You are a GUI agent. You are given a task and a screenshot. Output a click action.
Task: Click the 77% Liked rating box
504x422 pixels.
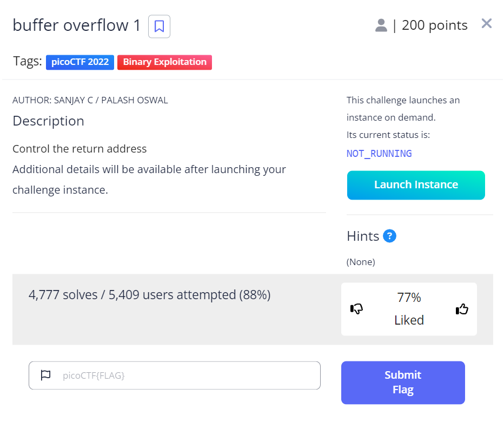pyautogui.click(x=408, y=309)
